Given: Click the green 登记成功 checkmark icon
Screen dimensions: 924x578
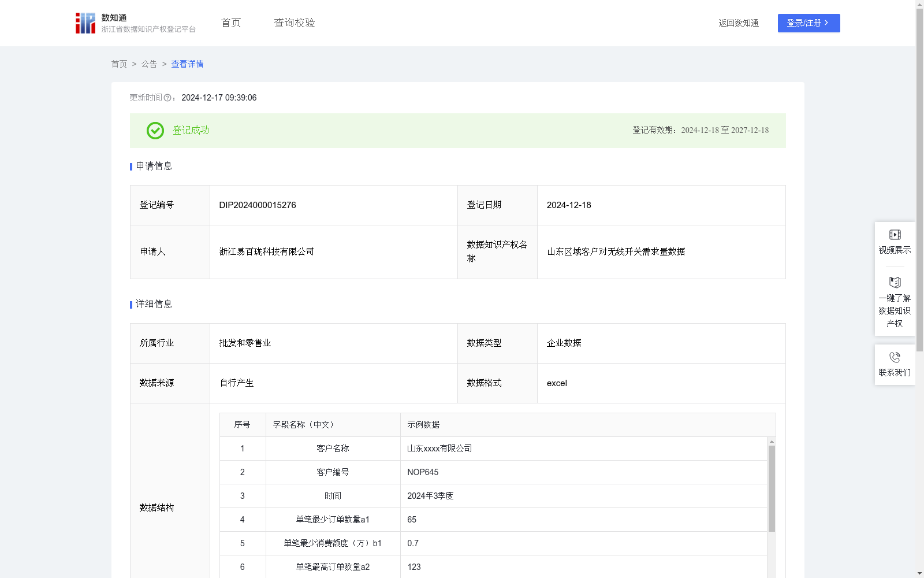Looking at the screenshot, I should (155, 131).
